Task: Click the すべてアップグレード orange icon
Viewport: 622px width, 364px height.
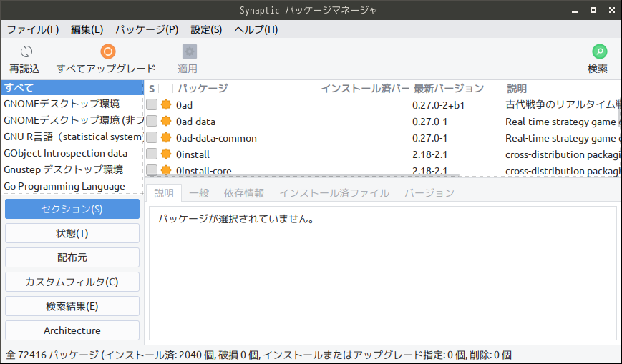Action: coord(108,51)
